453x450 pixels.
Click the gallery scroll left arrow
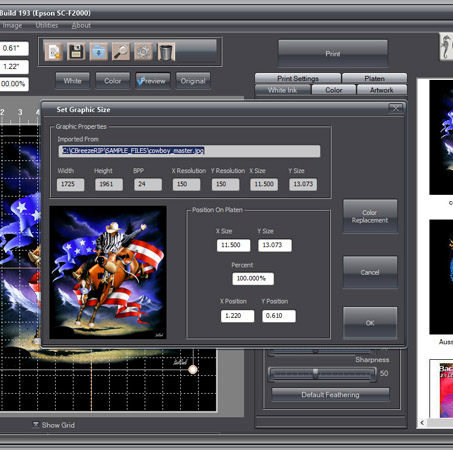click(x=422, y=423)
